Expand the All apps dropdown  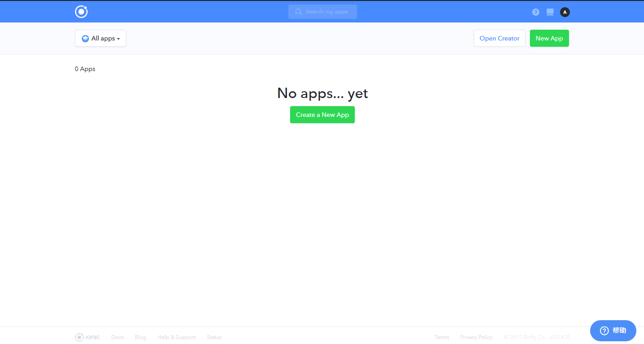100,38
